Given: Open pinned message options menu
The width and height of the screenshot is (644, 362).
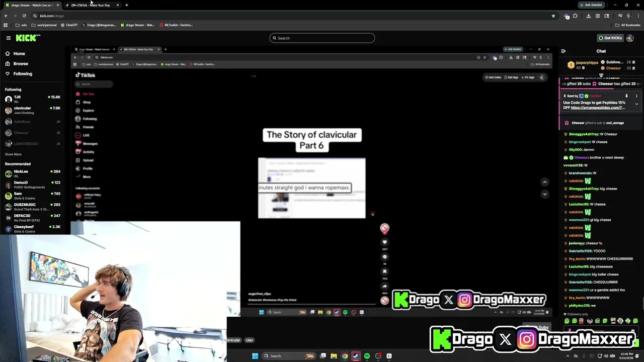Looking at the screenshot, I should [636, 96].
